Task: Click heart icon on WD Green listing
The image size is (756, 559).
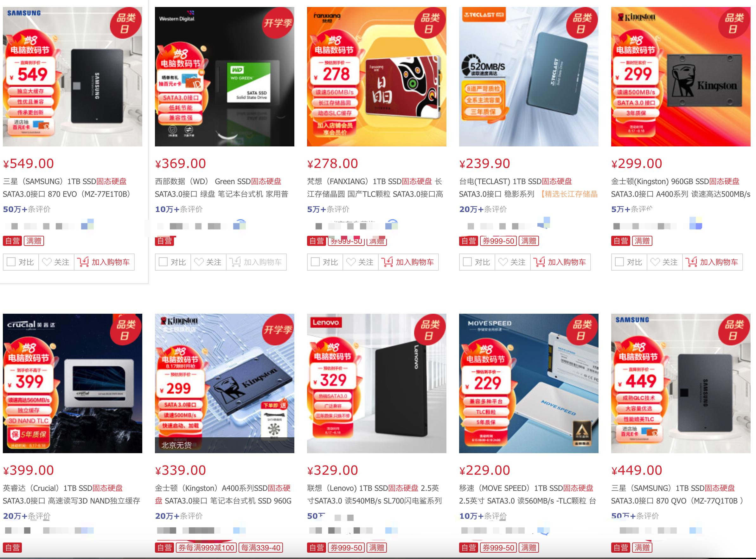Action: 199,262
